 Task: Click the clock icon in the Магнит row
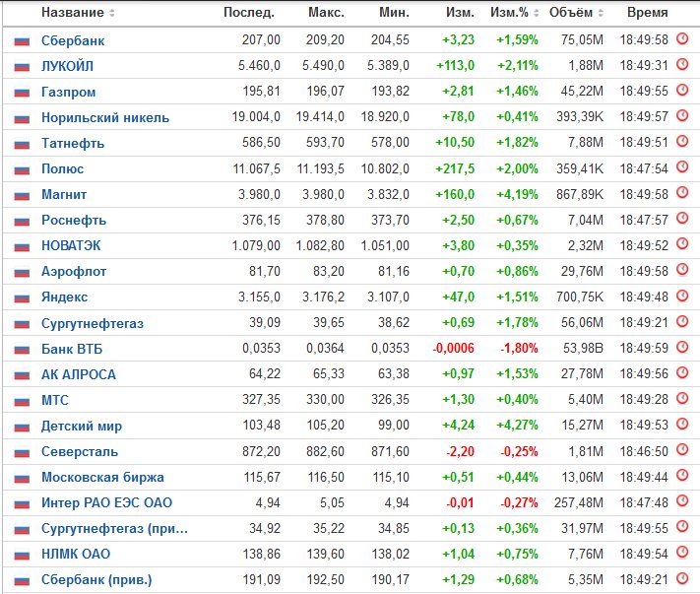coord(682,193)
